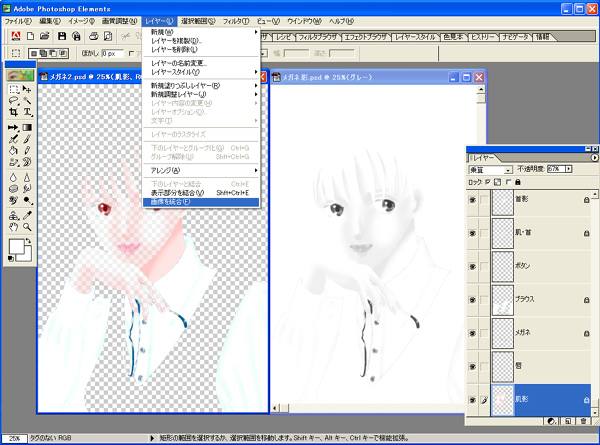Hide the ボタン layer using its eye icon
Image resolution: width=600 pixels, height=445 pixels.
click(x=473, y=266)
